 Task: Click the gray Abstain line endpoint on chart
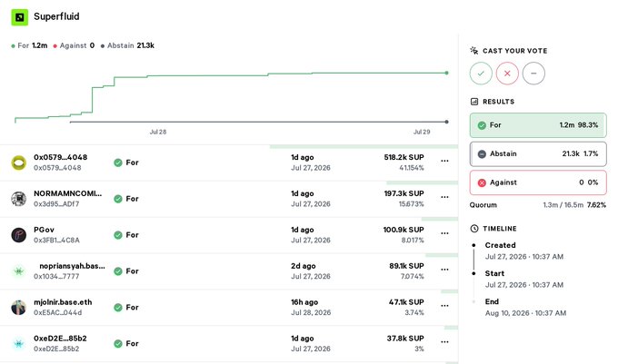[x=446, y=122]
